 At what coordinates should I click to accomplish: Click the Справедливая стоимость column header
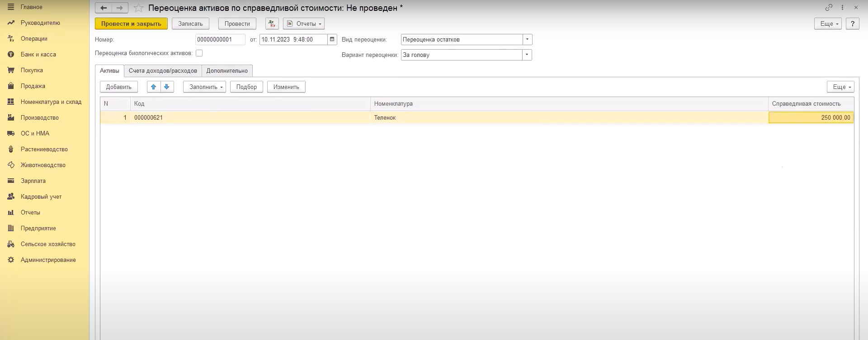click(811, 104)
